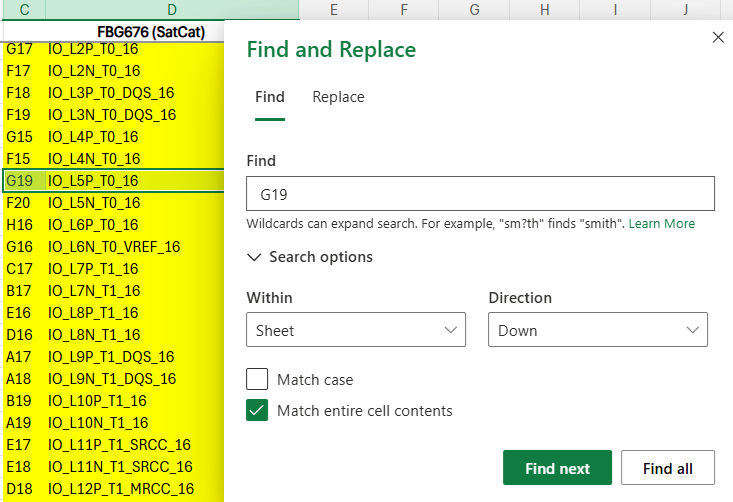The width and height of the screenshot is (733, 502).
Task: Close the Find and Replace pane
Action: pos(718,37)
